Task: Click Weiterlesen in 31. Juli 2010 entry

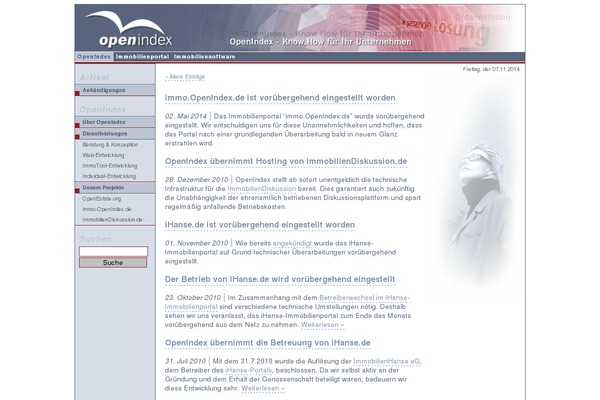Action: tap(263, 389)
